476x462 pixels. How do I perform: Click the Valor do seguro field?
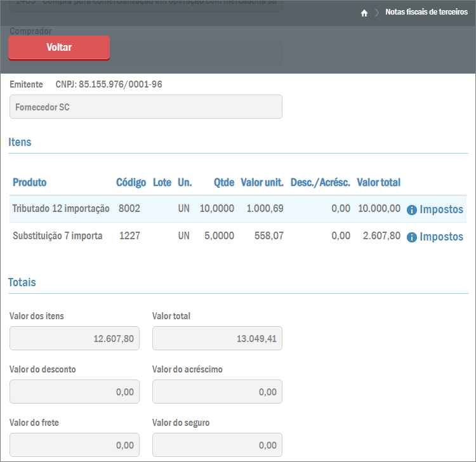(217, 445)
